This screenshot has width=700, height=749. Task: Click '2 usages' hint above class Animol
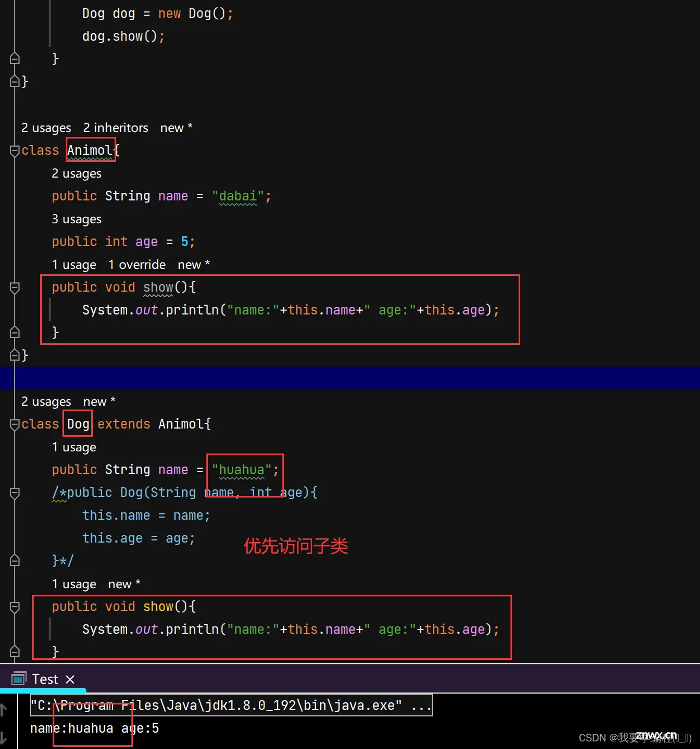click(x=46, y=128)
